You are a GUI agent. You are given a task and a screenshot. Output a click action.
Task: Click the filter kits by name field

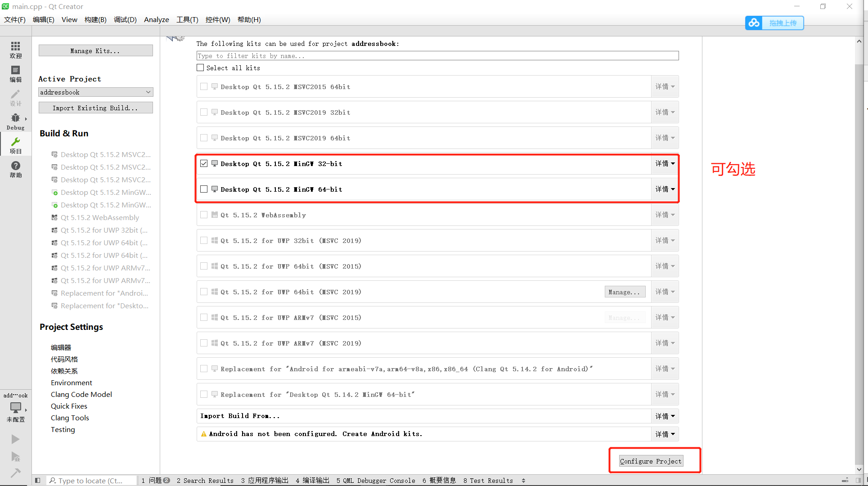(x=437, y=56)
